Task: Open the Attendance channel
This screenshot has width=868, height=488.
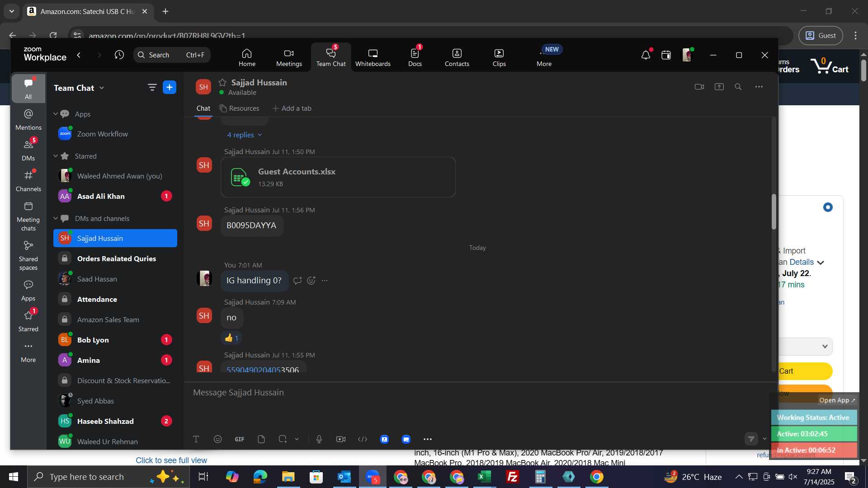Action: tap(115, 299)
